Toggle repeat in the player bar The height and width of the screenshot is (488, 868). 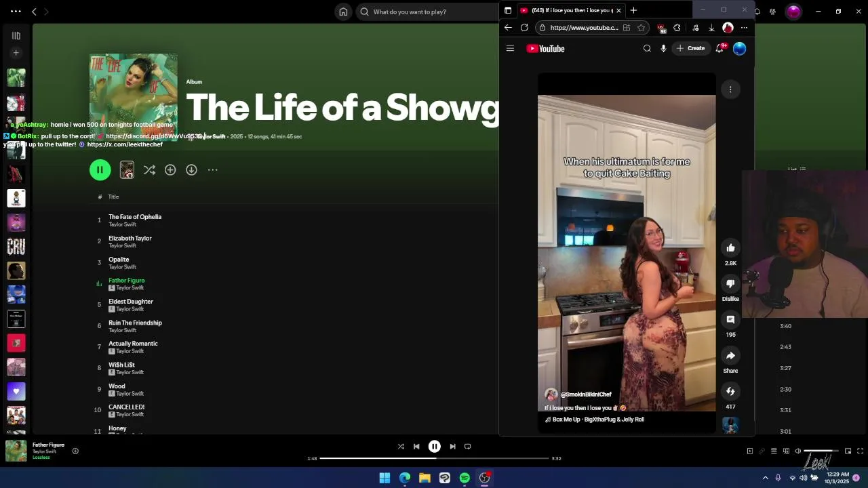467,447
